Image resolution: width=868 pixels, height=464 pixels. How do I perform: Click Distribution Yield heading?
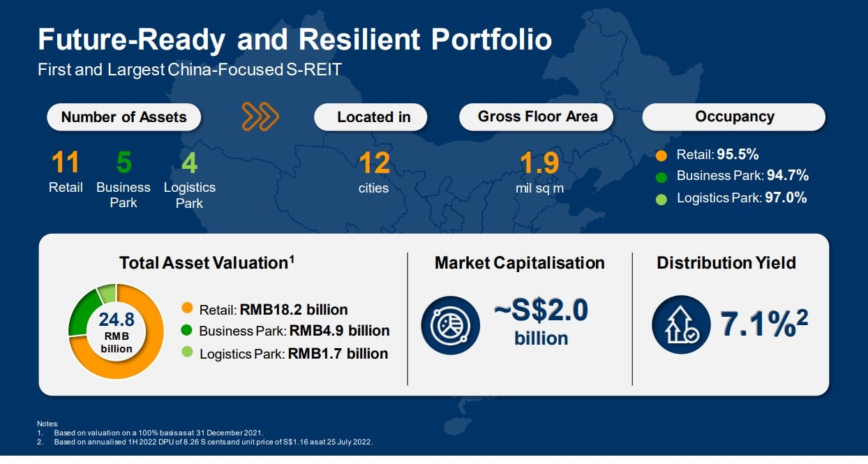tap(726, 263)
